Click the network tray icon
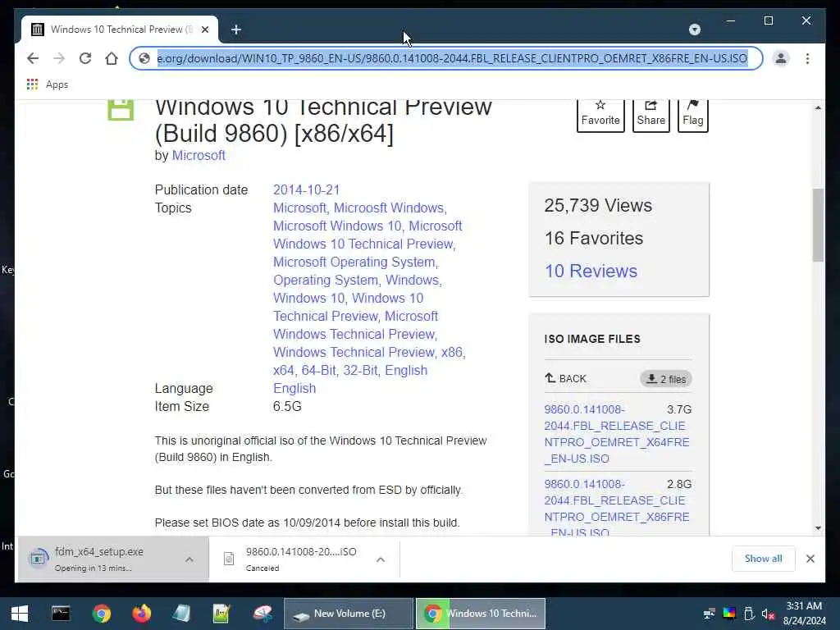Viewport: 840px width, 630px height. [709, 614]
